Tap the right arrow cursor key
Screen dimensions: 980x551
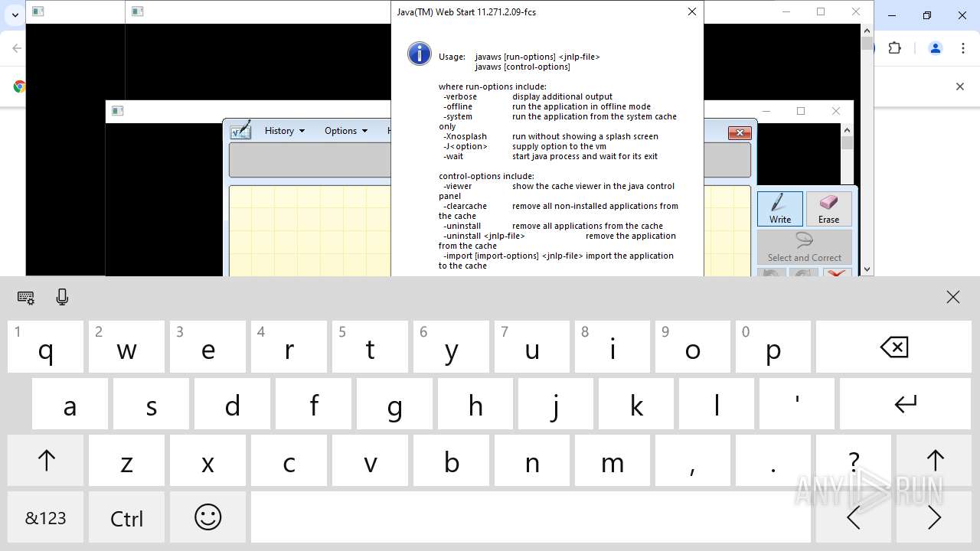(934, 518)
